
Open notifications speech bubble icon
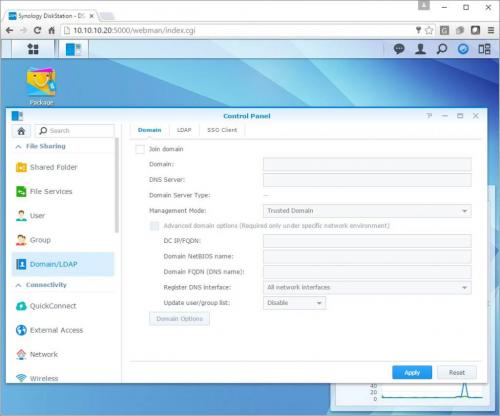(399, 49)
